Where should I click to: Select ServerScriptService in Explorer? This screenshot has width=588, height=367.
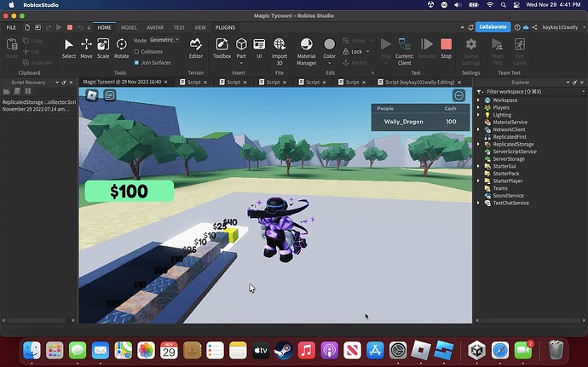coord(515,152)
